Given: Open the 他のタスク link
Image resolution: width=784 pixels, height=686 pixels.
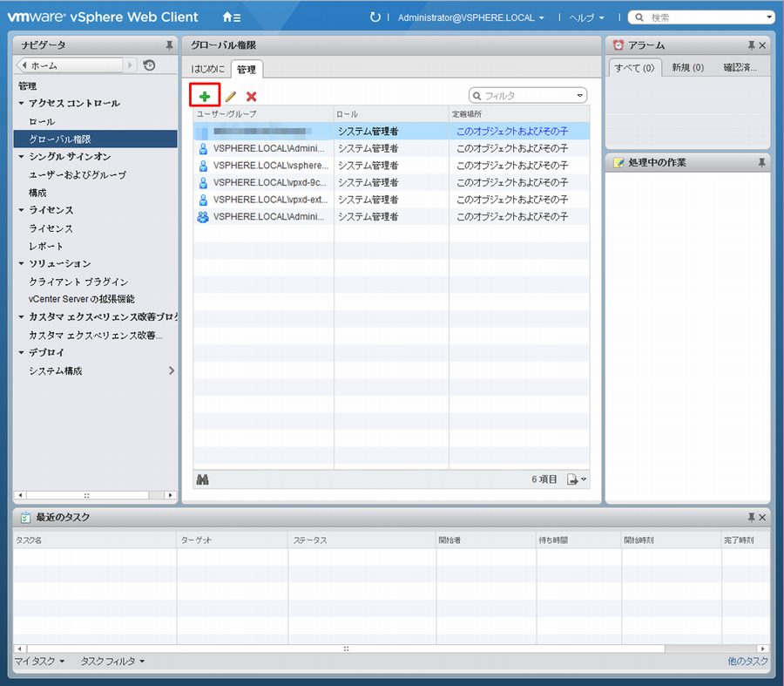Looking at the screenshot, I should click(747, 662).
